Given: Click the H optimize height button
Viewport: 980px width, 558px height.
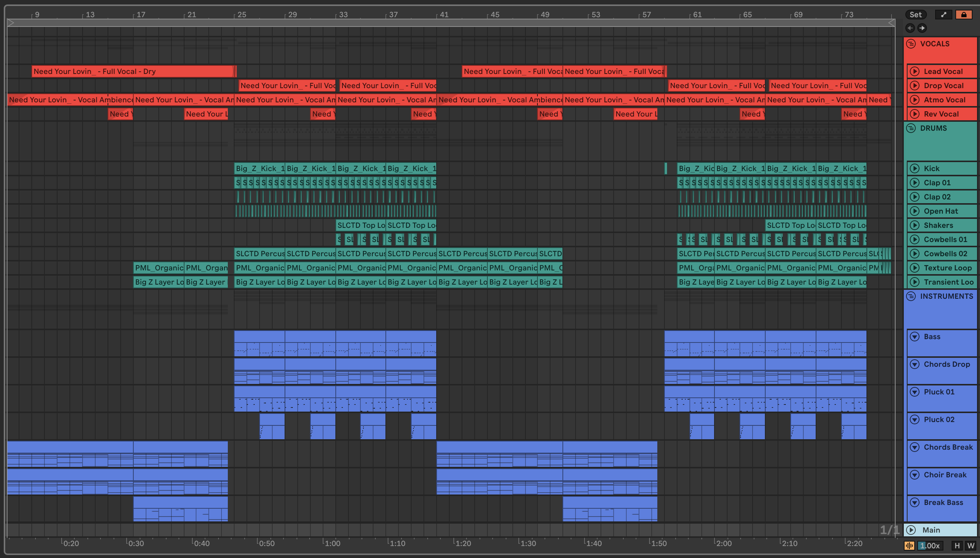Looking at the screenshot, I should 957,546.
